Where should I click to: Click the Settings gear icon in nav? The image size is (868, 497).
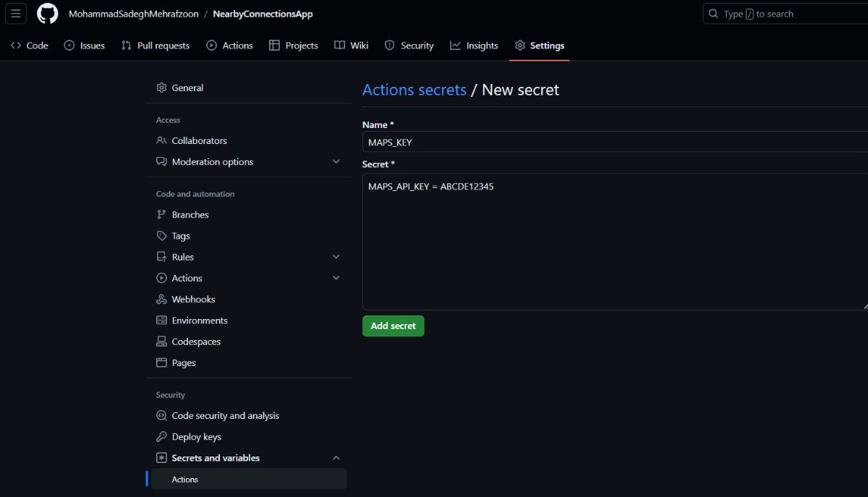(x=519, y=46)
